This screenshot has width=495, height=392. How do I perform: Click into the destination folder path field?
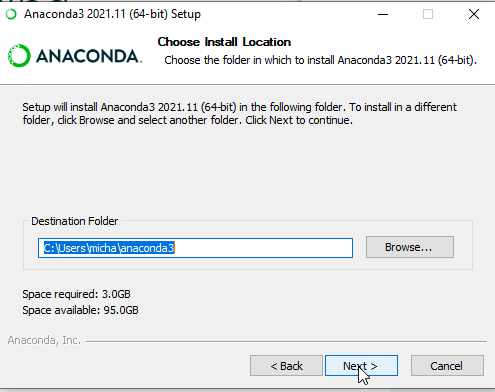[x=195, y=248]
